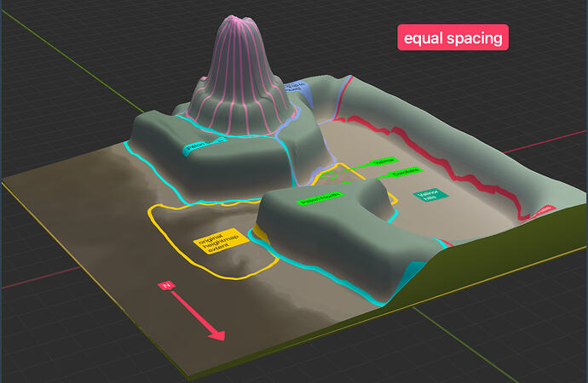This screenshot has height=383, width=588.
Task: Click the red north direction arrowhead
Action: coord(217,334)
